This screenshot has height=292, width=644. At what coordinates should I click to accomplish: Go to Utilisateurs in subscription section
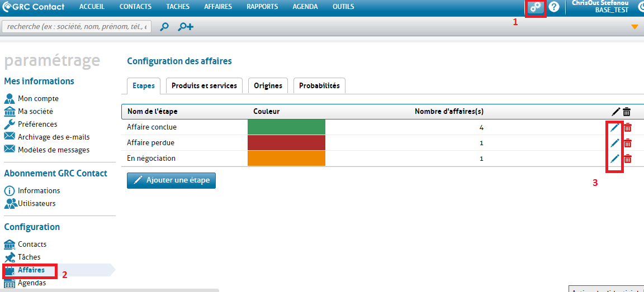pos(36,203)
